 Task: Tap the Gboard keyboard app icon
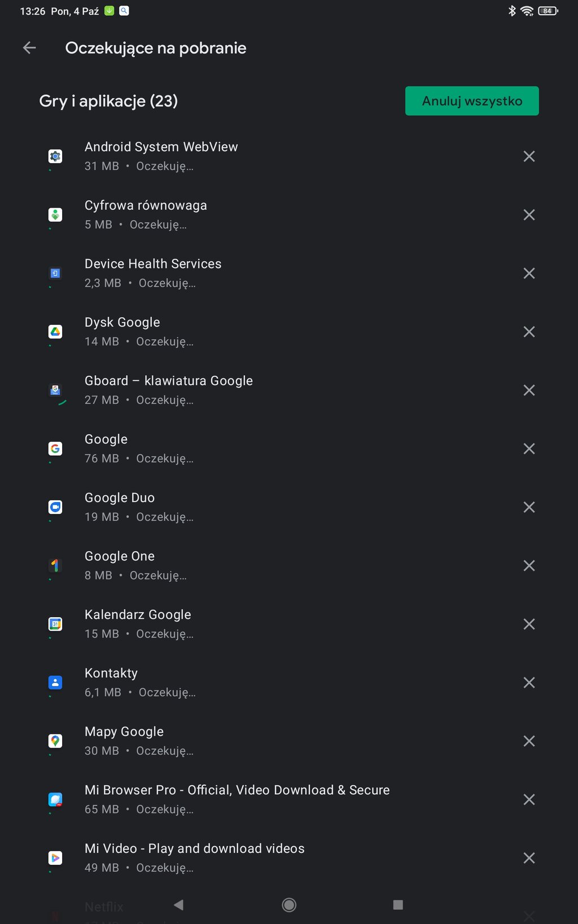point(55,390)
